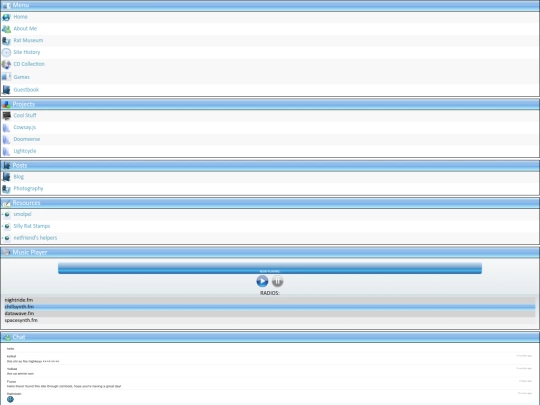The image size is (540, 405).
Task: Pause the radio with the grey pause button
Action: [x=278, y=281]
